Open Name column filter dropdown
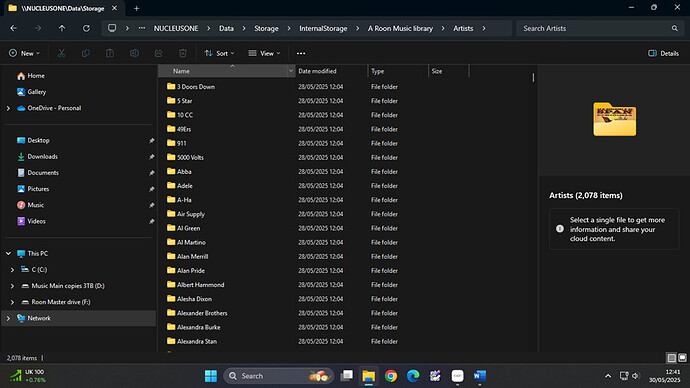The image size is (690, 388). click(x=290, y=71)
